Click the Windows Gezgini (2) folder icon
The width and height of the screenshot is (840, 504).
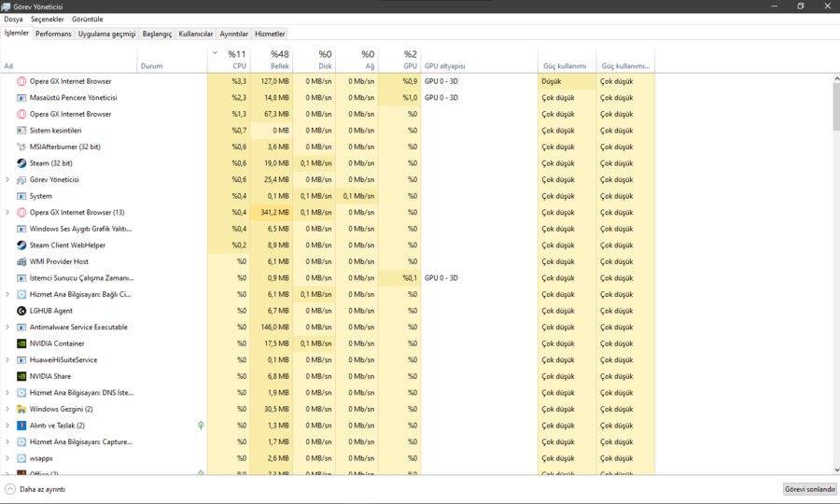coord(21,409)
